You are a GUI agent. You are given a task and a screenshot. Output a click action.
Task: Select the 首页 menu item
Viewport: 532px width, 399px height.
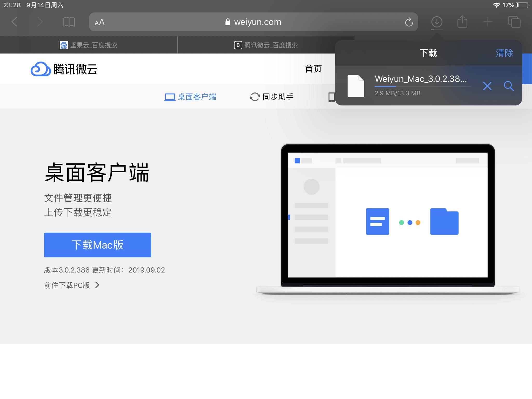(313, 69)
